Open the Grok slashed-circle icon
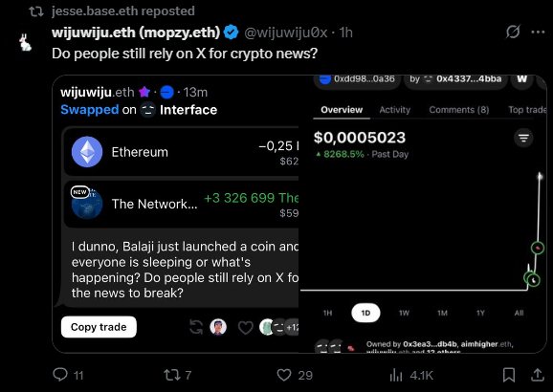The height and width of the screenshot is (392, 553). pyautogui.click(x=513, y=33)
